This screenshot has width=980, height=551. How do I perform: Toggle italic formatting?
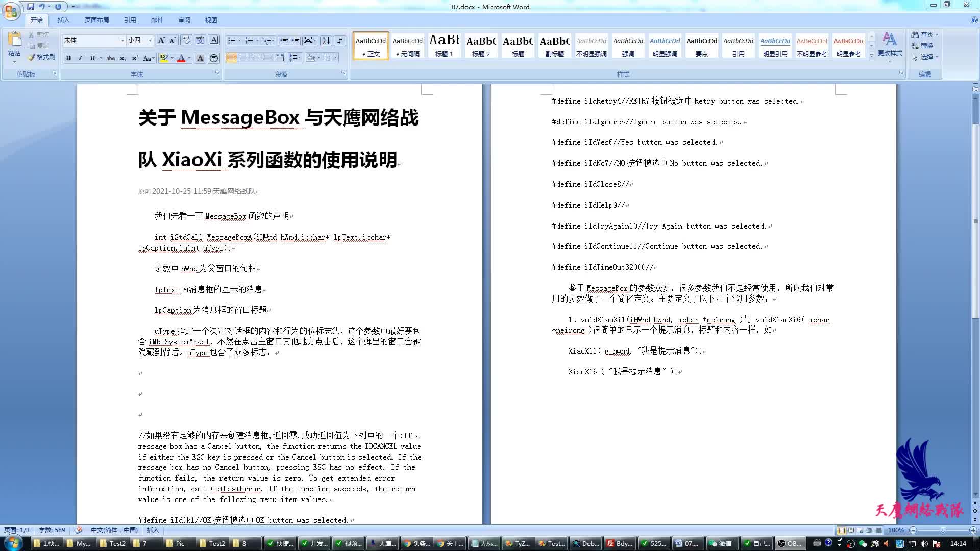pos(80,58)
